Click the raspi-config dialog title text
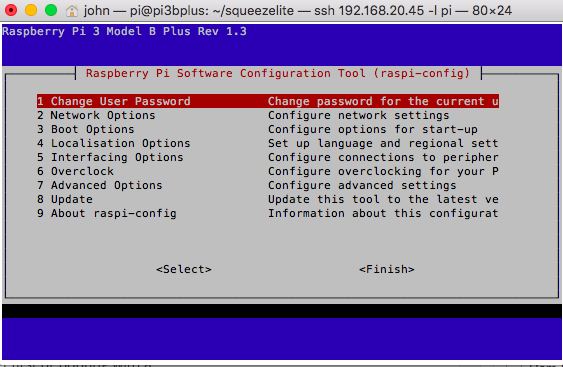 [x=278, y=73]
